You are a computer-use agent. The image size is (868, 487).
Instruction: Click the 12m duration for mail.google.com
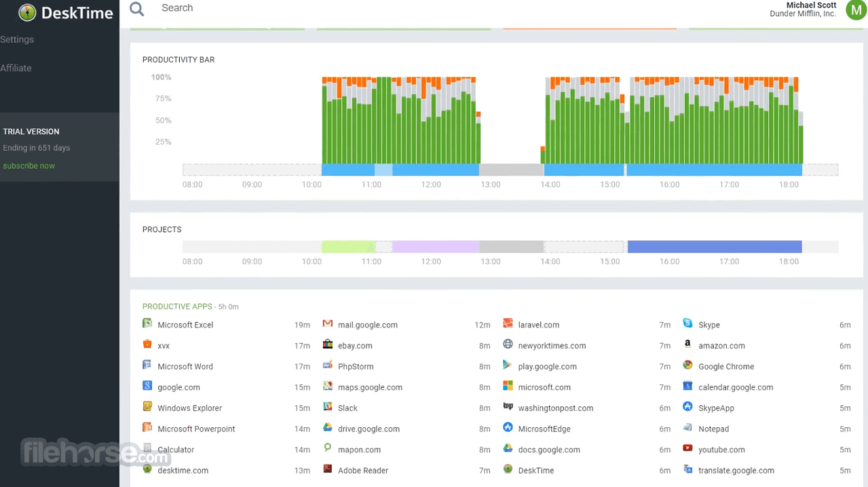pyautogui.click(x=483, y=325)
